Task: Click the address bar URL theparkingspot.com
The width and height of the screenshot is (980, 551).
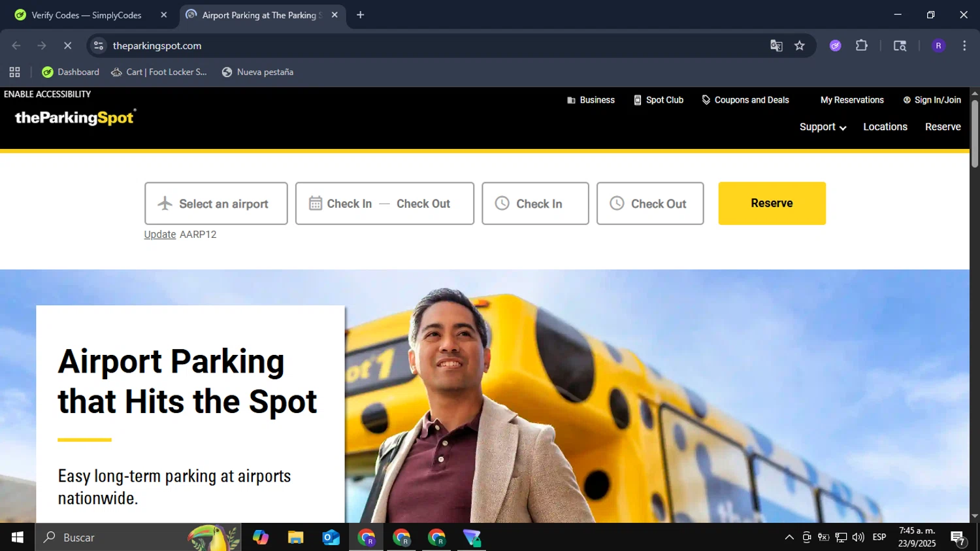Action: (x=157, y=46)
